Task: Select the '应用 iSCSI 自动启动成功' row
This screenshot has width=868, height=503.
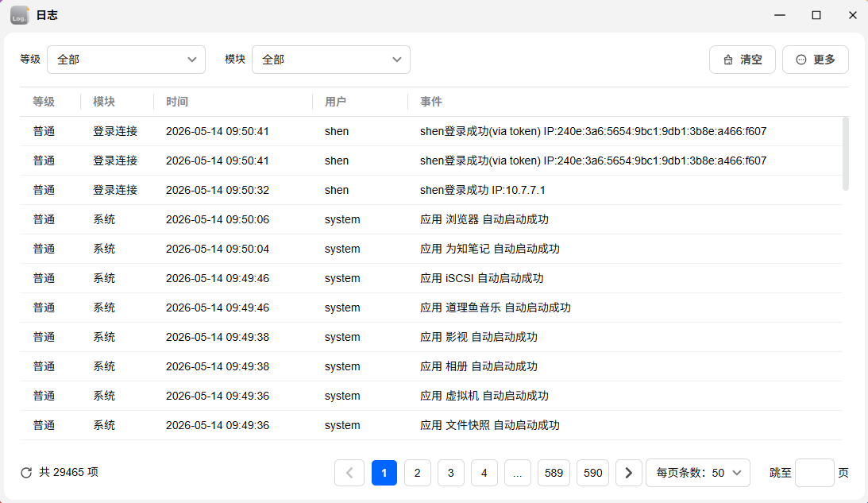Action: [x=431, y=278]
